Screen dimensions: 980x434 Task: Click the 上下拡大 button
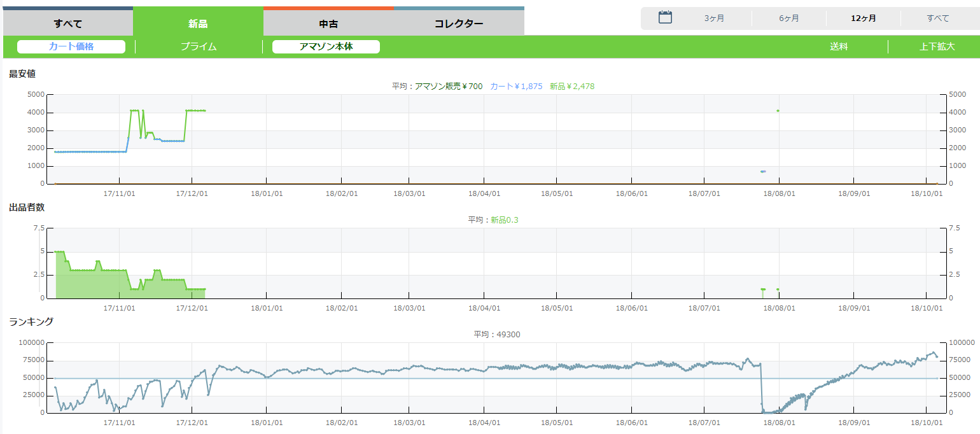click(937, 46)
